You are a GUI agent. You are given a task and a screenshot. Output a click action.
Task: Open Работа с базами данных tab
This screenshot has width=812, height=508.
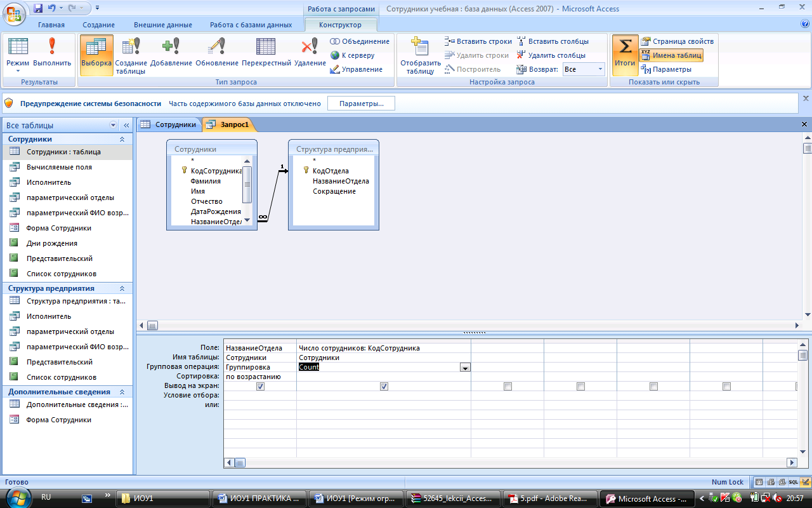(251, 25)
